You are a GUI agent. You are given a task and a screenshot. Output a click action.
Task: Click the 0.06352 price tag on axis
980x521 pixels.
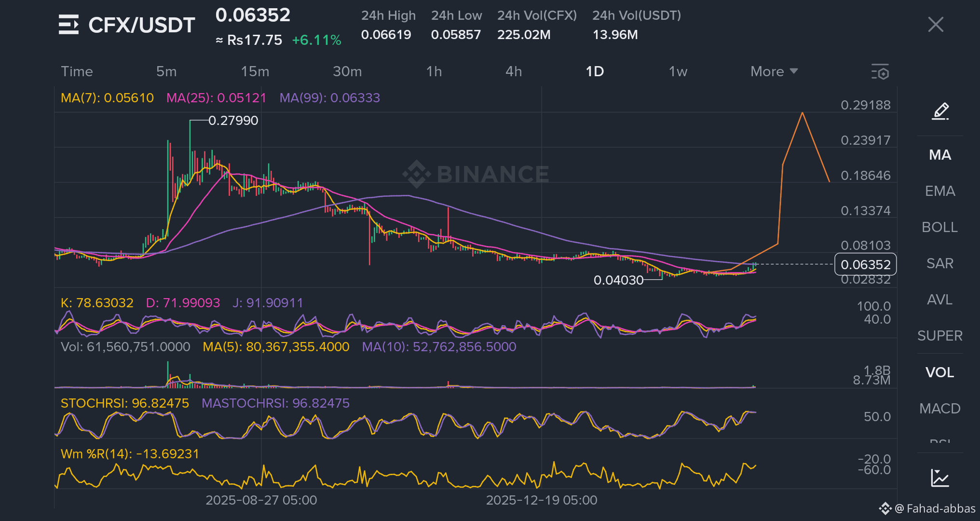[865, 264]
